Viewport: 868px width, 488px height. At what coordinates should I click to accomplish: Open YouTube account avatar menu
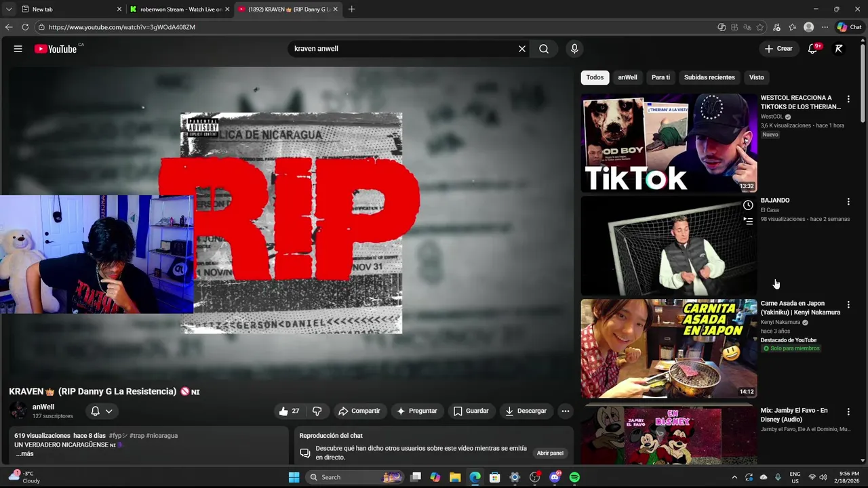click(x=839, y=49)
